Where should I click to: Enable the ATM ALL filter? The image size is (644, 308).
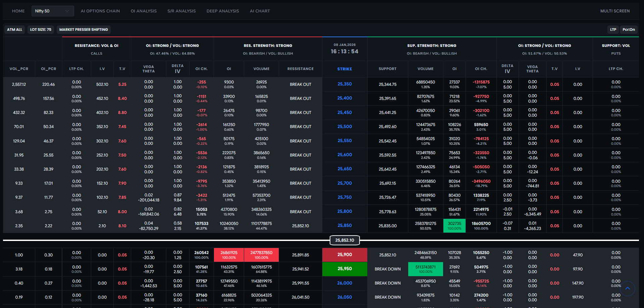click(x=14, y=29)
